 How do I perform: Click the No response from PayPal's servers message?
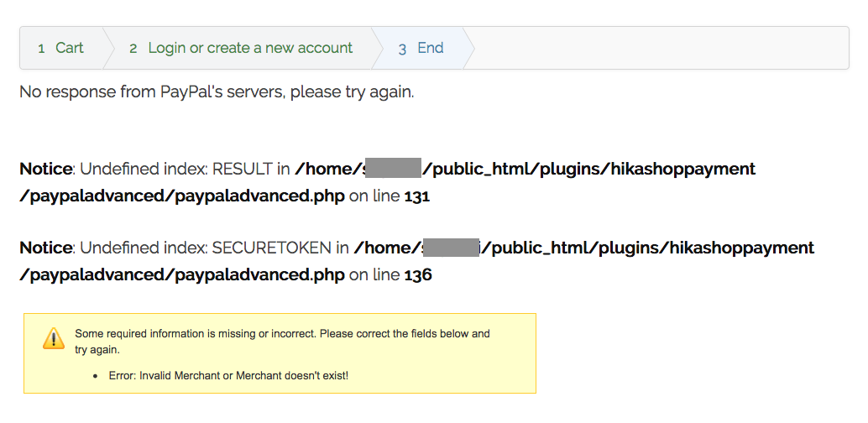click(x=217, y=91)
